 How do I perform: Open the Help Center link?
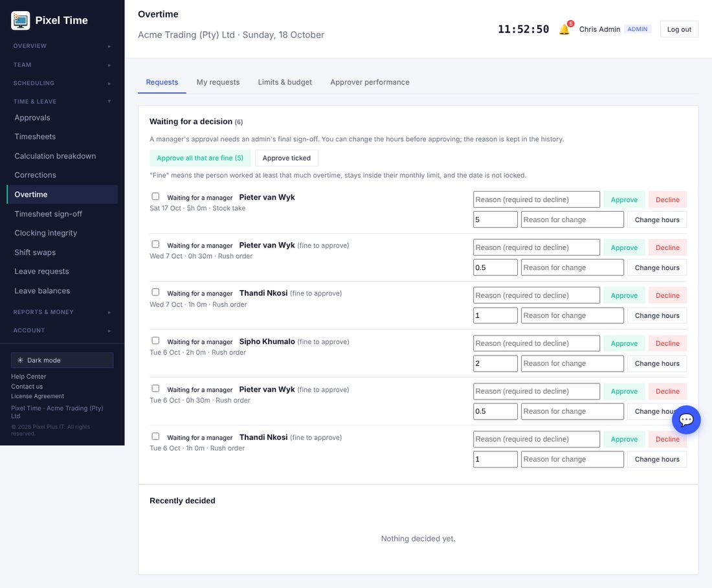(x=28, y=376)
